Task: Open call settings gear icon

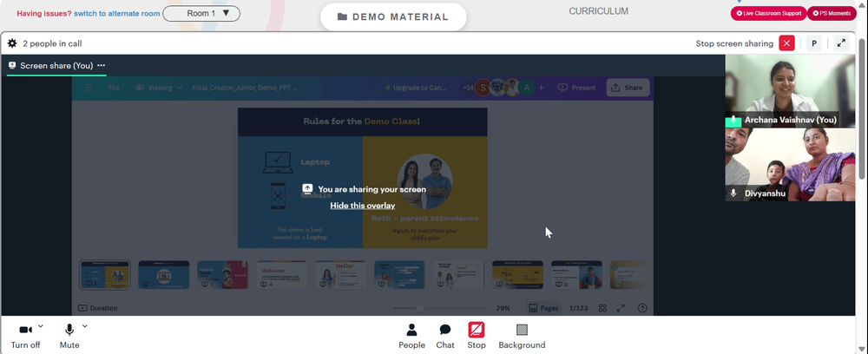Action: tap(12, 43)
